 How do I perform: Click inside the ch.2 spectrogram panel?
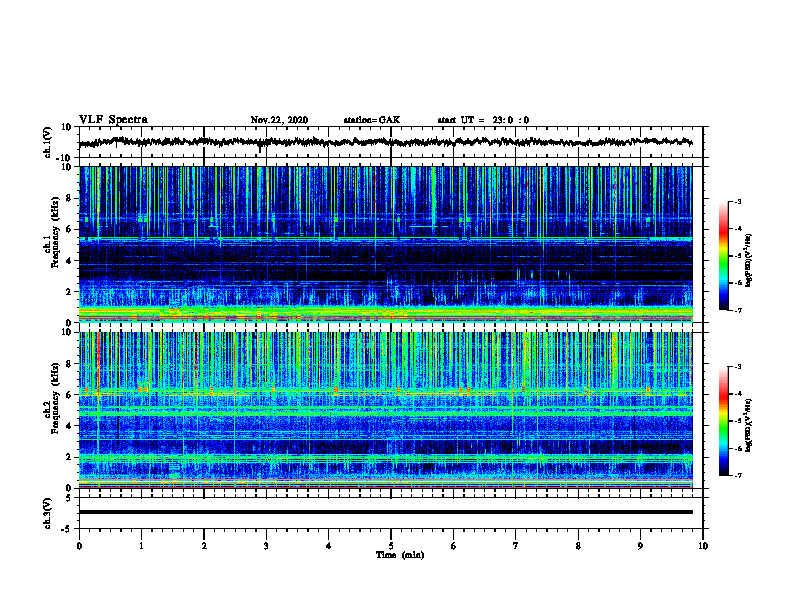pyautogui.click(x=385, y=410)
